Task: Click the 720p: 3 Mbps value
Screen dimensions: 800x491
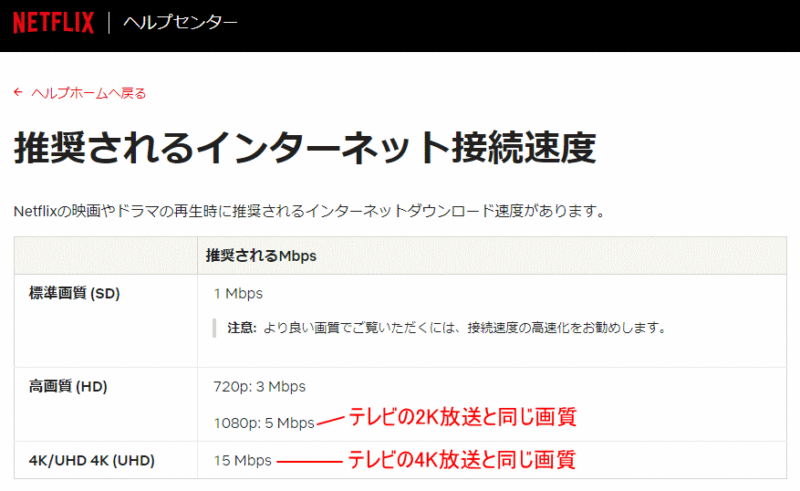Action: coord(259,386)
